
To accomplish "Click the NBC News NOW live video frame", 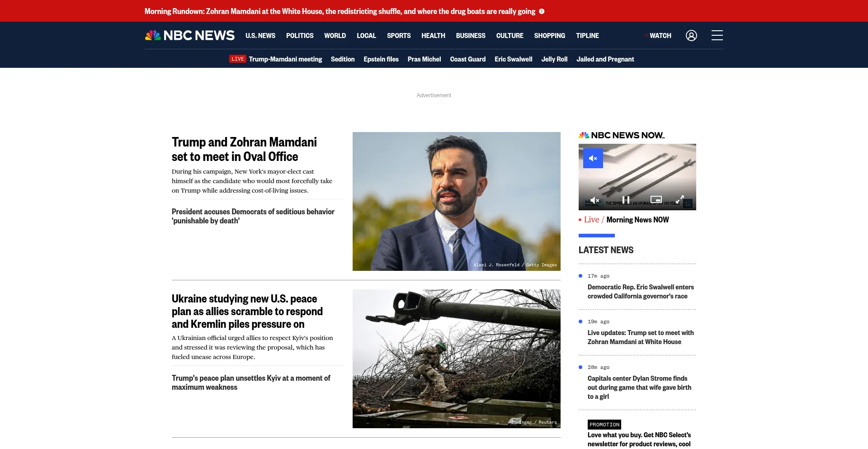I will tap(637, 177).
